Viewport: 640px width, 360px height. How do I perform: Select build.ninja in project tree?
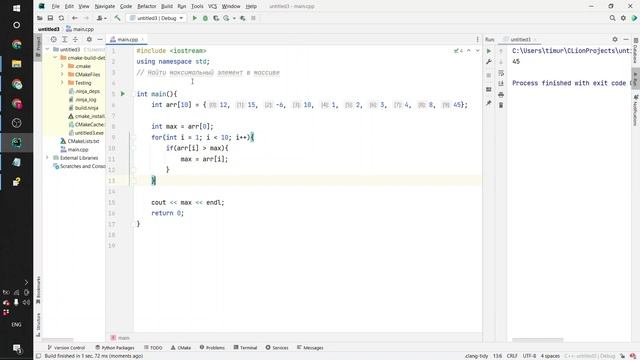tap(83, 108)
